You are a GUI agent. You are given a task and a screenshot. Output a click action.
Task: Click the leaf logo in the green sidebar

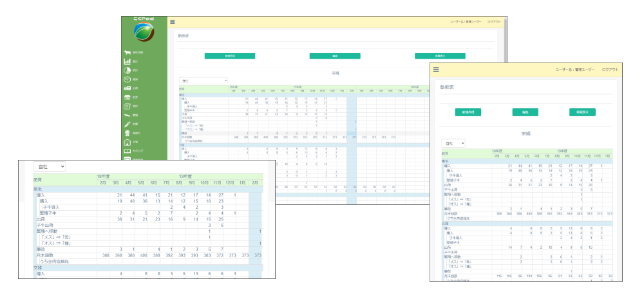click(144, 32)
